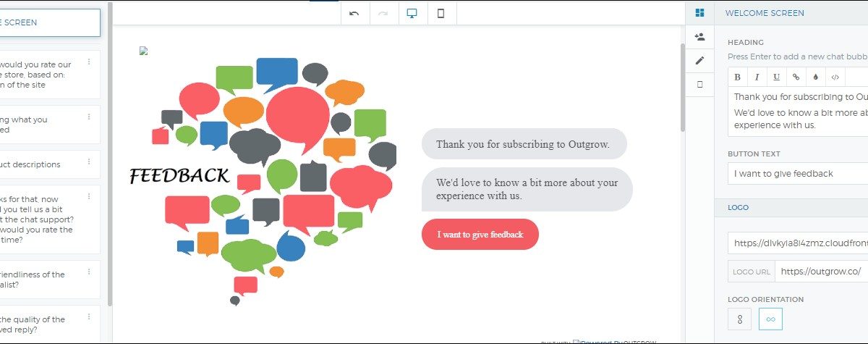The width and height of the screenshot is (868, 344).
Task: Insert a hyperlink in heading editor
Action: click(x=796, y=77)
